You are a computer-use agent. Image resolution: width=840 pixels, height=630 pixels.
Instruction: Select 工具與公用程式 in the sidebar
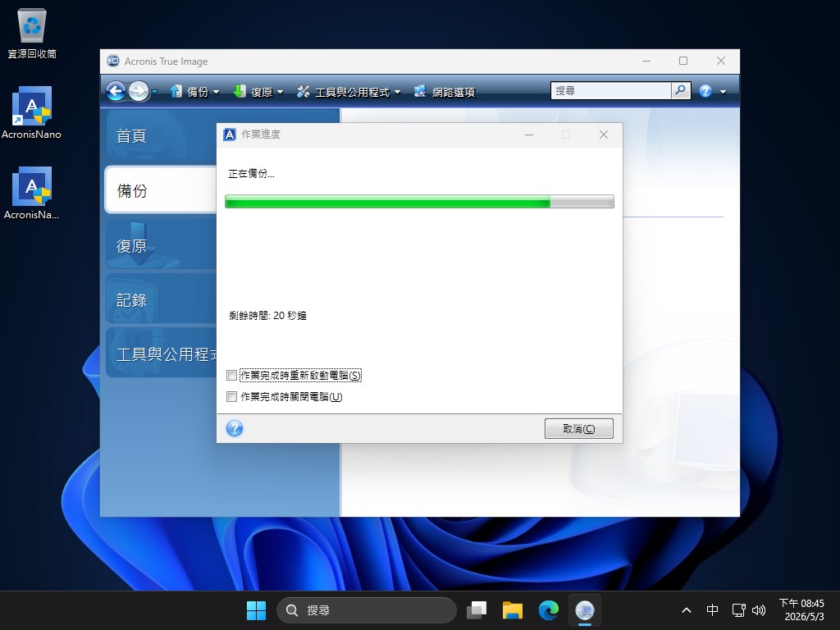pyautogui.click(x=161, y=354)
